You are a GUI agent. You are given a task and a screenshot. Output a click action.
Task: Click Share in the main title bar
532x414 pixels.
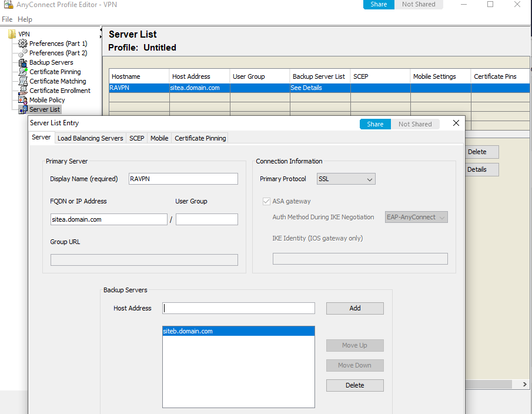[x=379, y=5]
